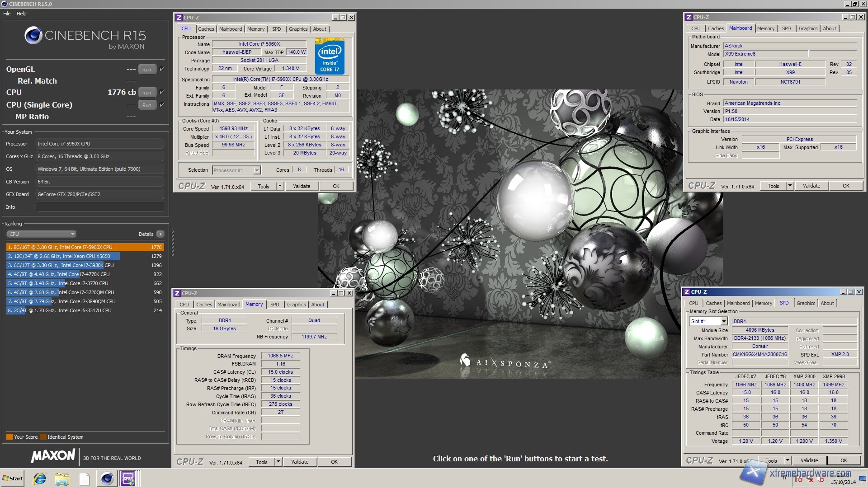Viewport: 868px width, 488px height.
Task: Expand the Slot #1 memory slot dropdown
Action: pos(723,321)
